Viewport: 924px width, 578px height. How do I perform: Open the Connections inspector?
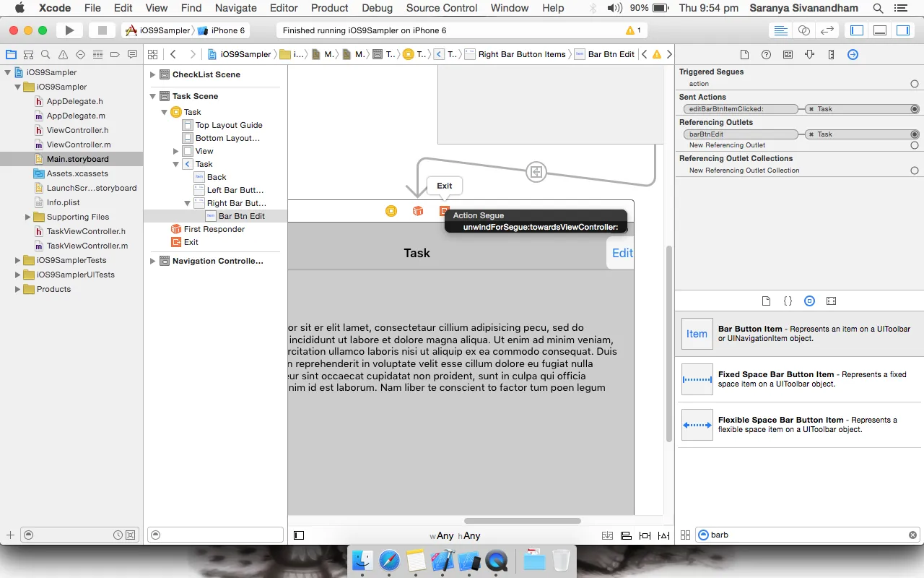853,55
